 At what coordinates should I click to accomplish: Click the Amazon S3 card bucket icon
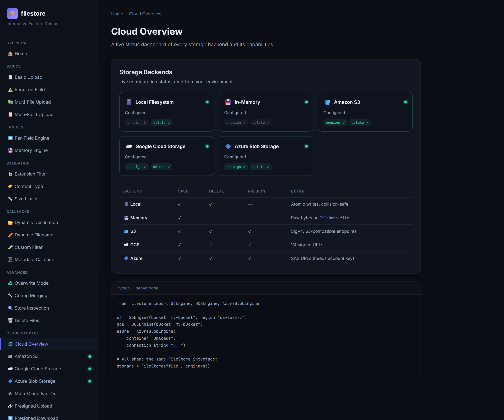coord(327,102)
